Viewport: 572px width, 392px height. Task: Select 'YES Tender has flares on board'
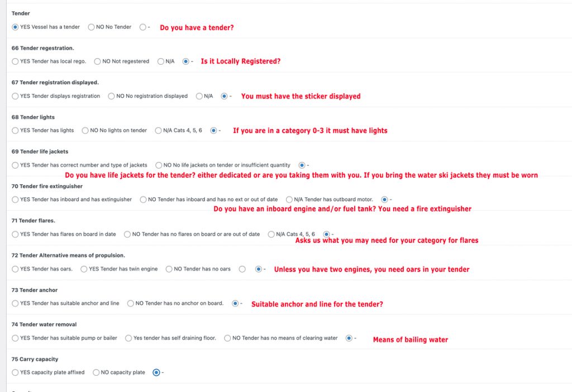click(15, 235)
